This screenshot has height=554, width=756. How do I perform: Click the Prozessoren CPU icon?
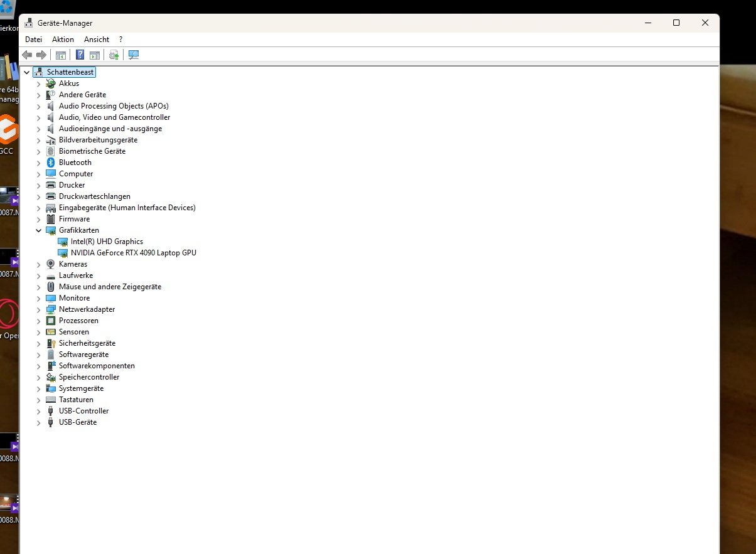click(x=51, y=321)
